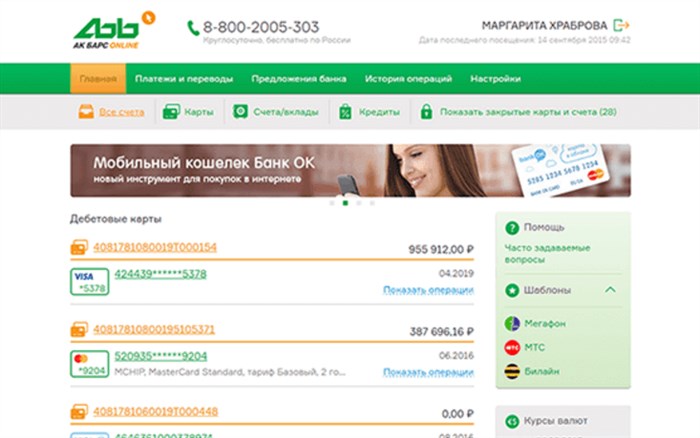The height and width of the screenshot is (438, 700).
Task: Open account 40817810800197000154 link
Action: pyautogui.click(x=155, y=247)
